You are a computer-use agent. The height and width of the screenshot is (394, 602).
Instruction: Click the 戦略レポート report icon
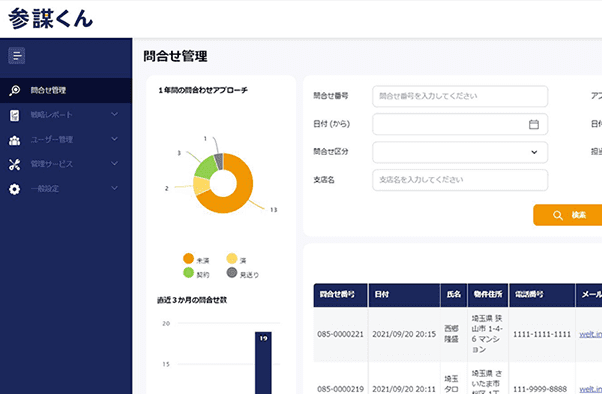pyautogui.click(x=15, y=115)
